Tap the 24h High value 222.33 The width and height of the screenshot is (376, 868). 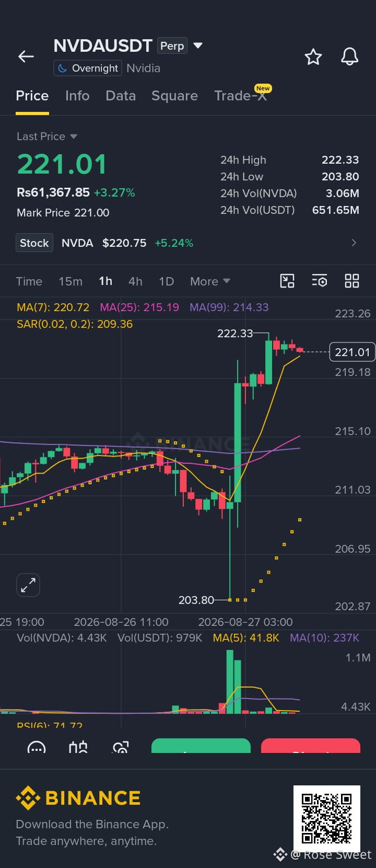point(340,160)
